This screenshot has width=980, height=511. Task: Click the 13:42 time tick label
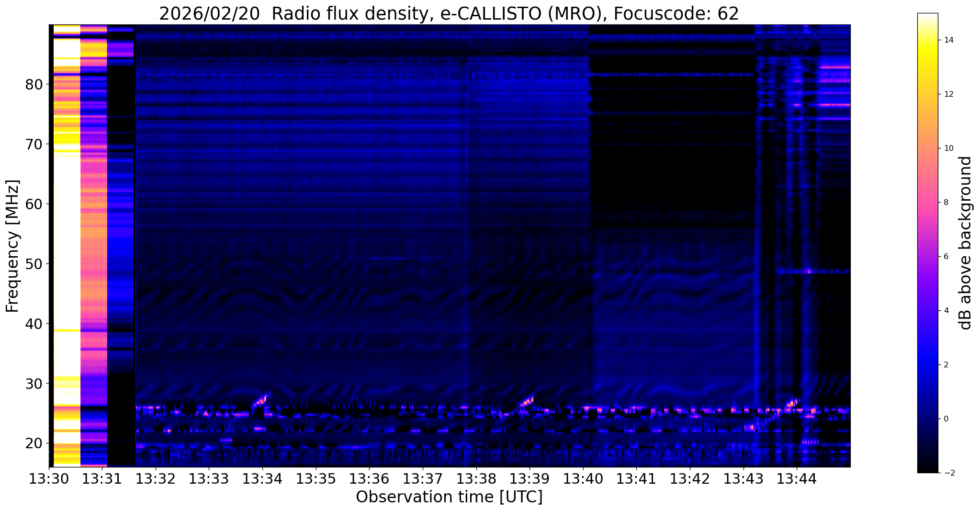tap(690, 478)
